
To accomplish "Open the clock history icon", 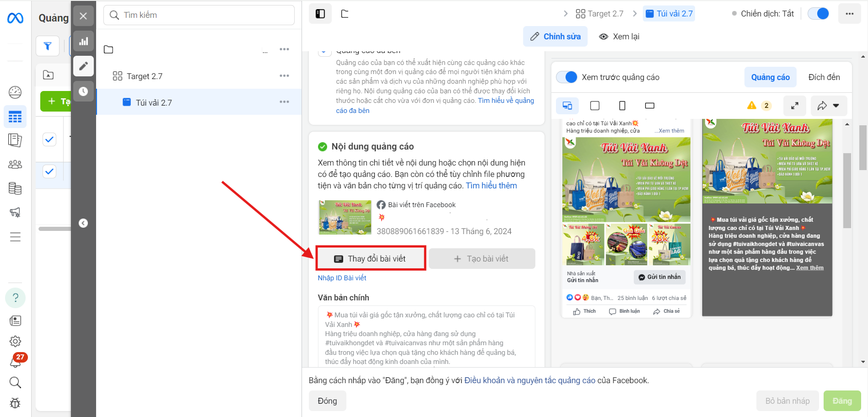I will (x=83, y=91).
